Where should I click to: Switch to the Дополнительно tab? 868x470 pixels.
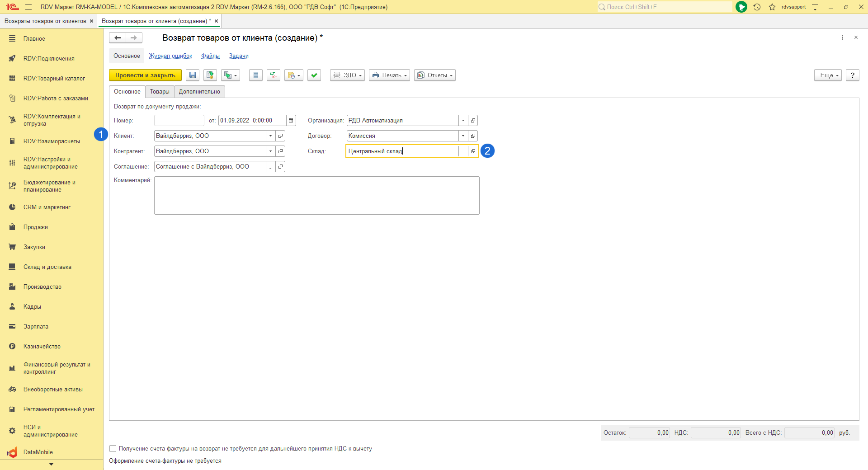coord(199,92)
